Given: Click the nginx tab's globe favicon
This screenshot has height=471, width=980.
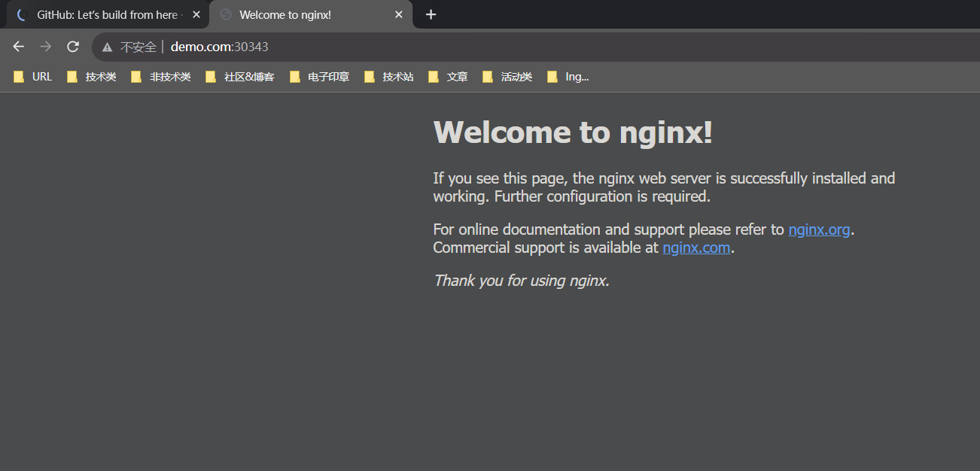Looking at the screenshot, I should tap(224, 14).
